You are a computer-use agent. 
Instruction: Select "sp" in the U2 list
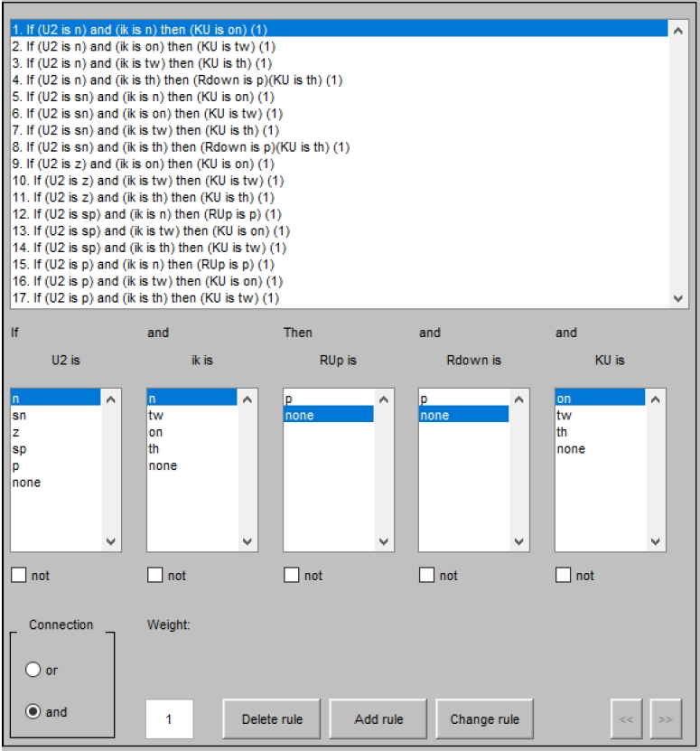coord(19,449)
